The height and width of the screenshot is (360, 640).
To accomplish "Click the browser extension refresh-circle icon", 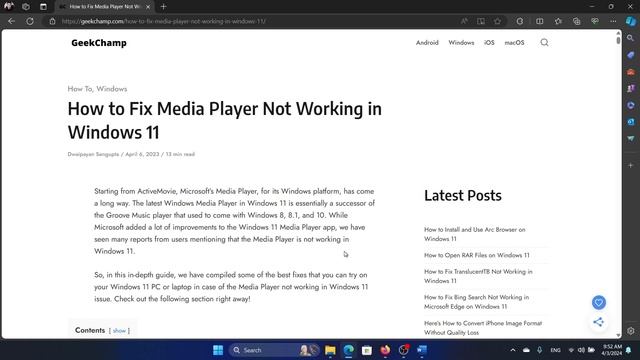I will pyautogui.click(x=520, y=21).
